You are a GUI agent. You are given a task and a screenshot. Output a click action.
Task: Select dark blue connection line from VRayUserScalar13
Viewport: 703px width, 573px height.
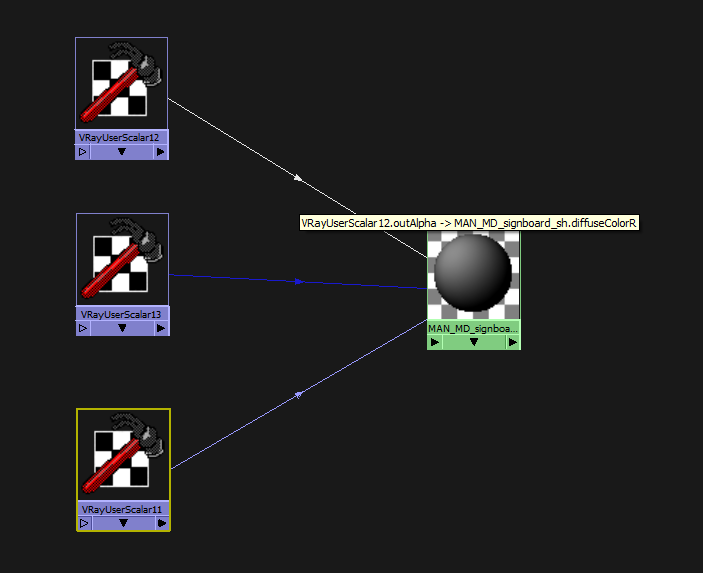pos(298,282)
